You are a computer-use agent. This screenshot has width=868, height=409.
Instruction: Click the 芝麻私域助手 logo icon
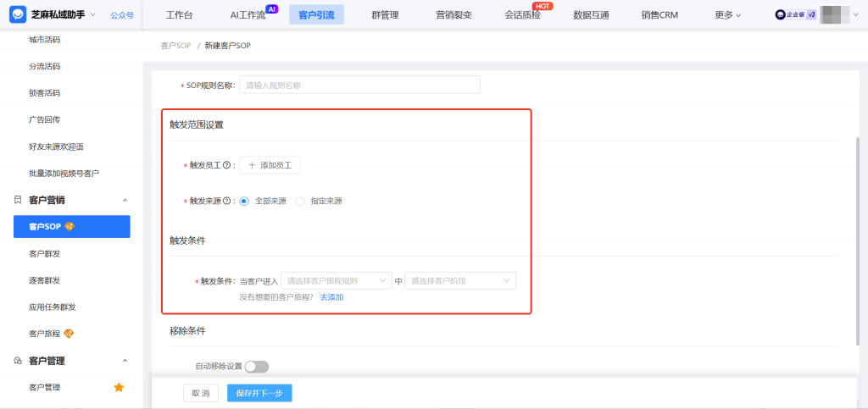pyautogui.click(x=17, y=14)
